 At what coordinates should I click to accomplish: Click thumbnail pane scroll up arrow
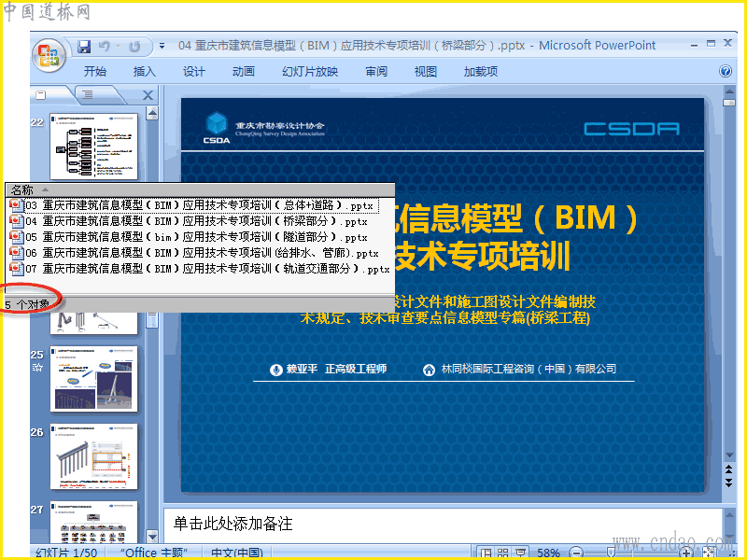point(152,113)
